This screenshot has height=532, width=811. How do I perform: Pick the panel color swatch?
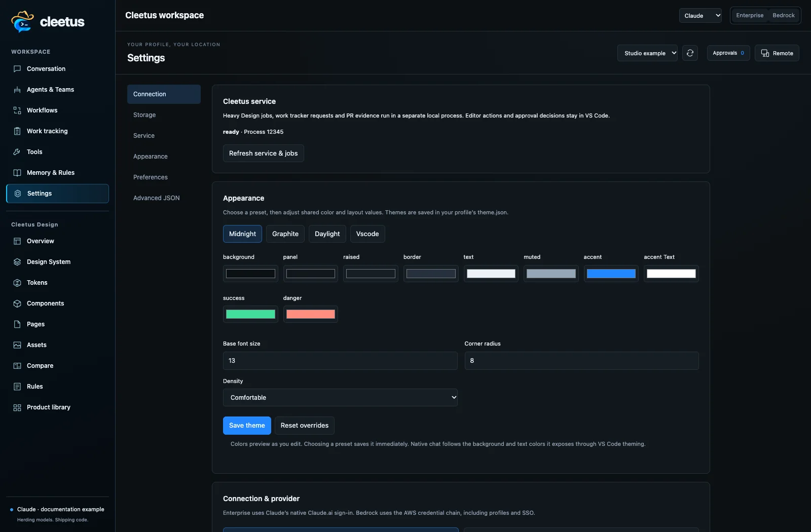click(311, 274)
